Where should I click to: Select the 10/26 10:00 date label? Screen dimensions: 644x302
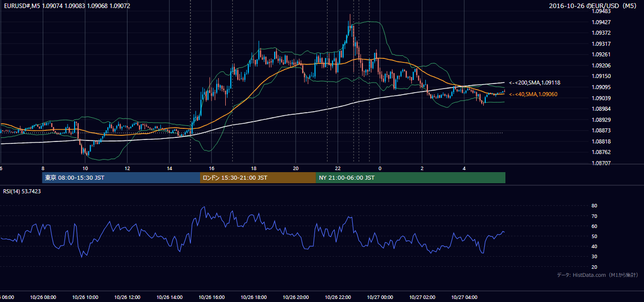coord(85,297)
